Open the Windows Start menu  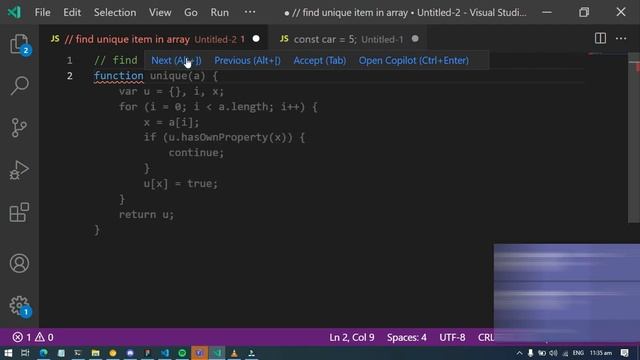tap(8, 353)
